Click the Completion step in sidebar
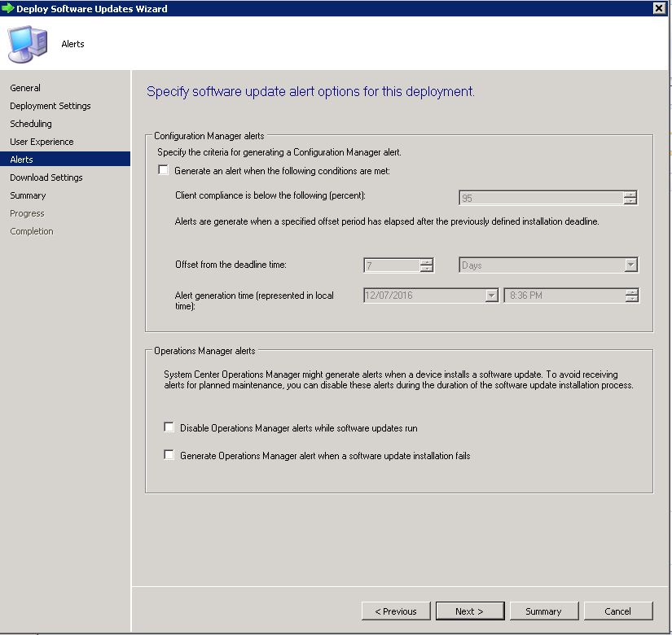 32,231
